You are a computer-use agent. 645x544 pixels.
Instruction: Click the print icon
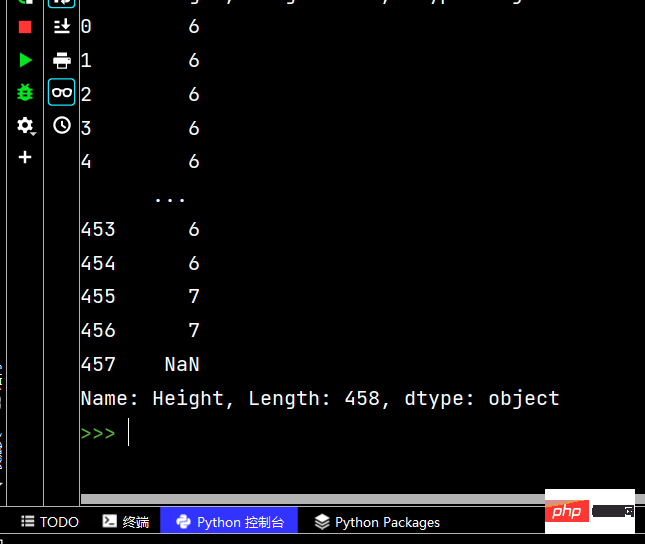(x=62, y=60)
